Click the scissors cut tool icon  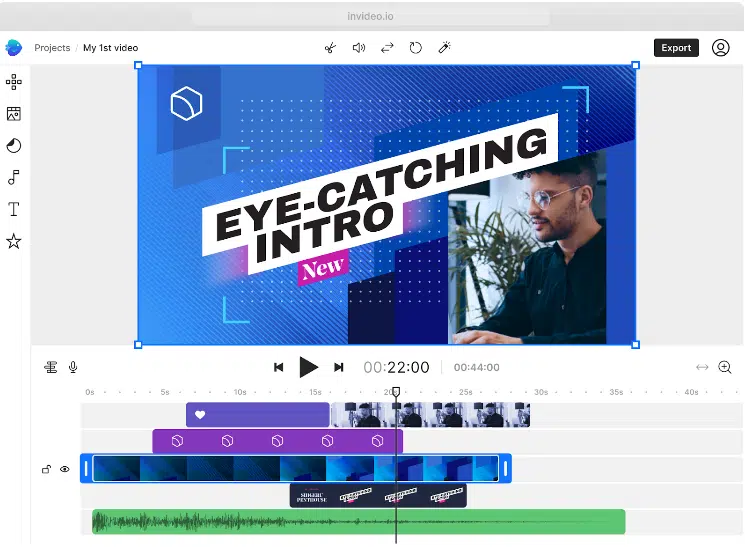(x=330, y=48)
